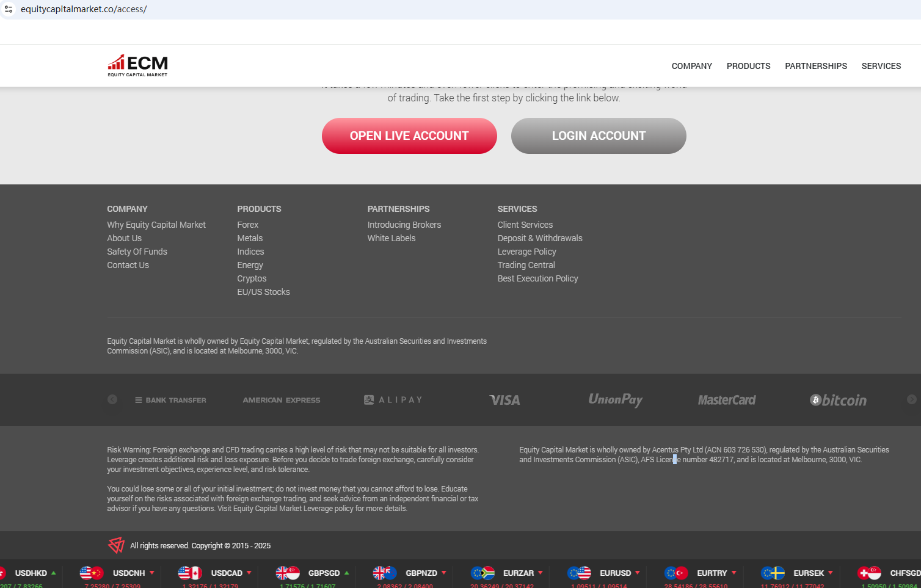Screen dimensions: 921x588
Task: Expand the PARTNERSHIPS navigation menu
Action: (x=815, y=66)
